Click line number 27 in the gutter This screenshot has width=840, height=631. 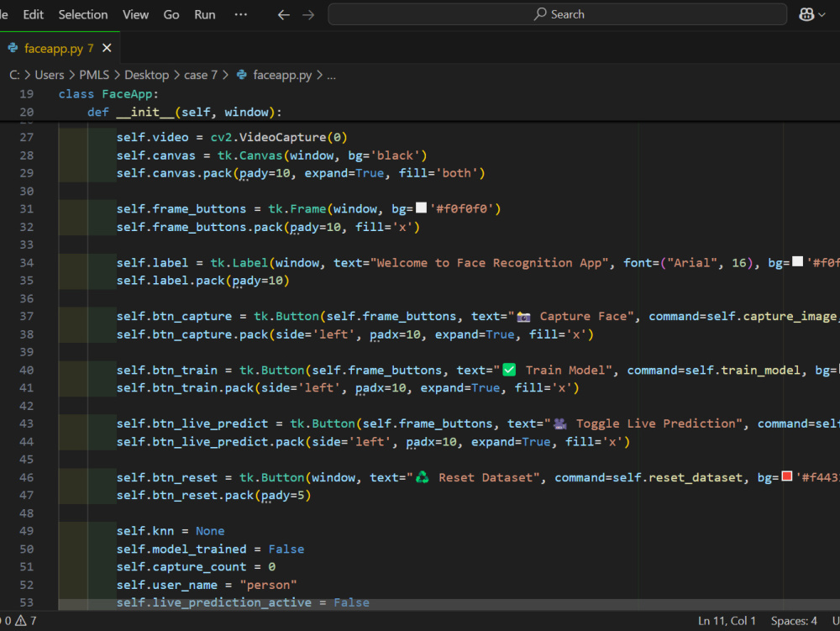26,137
